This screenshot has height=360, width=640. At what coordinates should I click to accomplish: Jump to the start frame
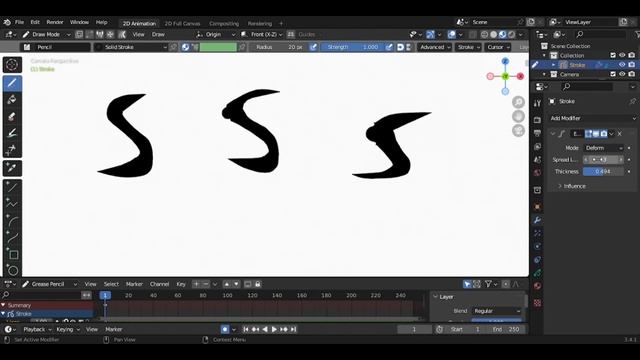point(246,329)
